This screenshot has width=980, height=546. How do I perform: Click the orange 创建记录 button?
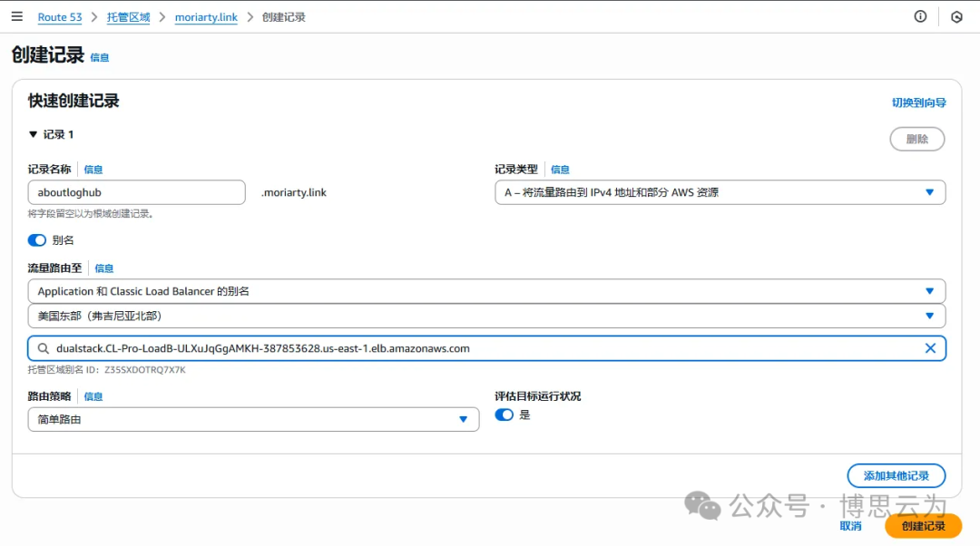coord(923,526)
